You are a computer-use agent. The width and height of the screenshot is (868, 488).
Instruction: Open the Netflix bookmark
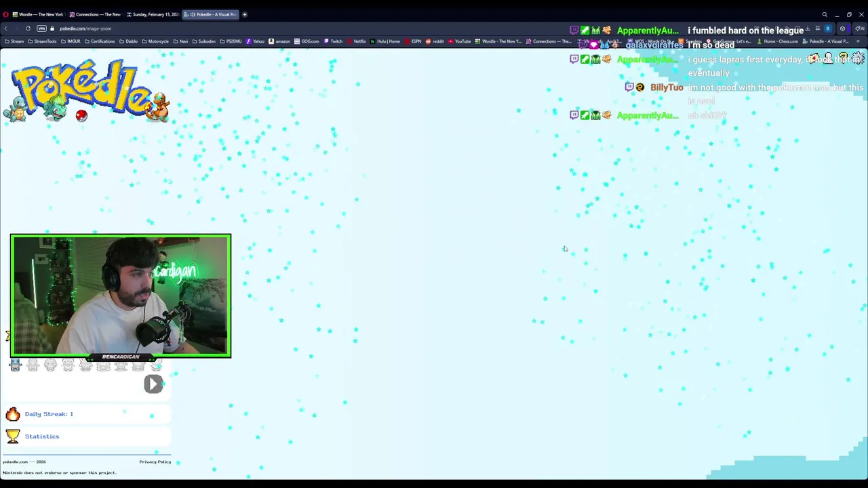point(356,41)
